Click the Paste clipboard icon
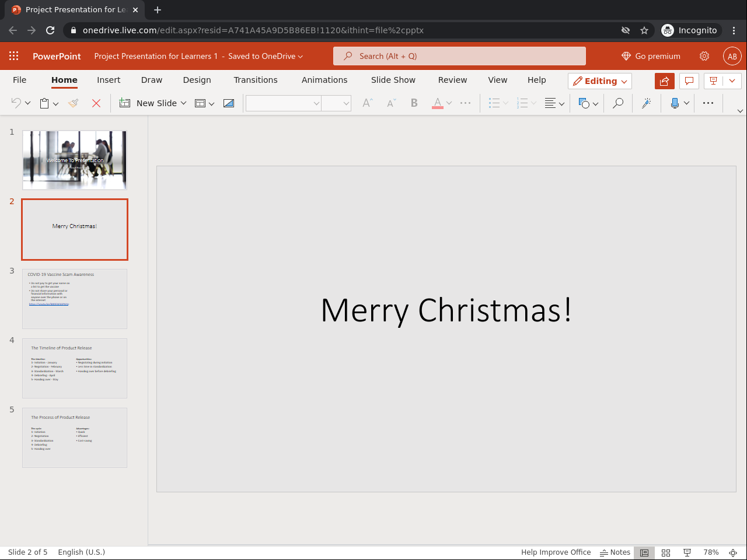The image size is (747, 560). click(x=44, y=103)
